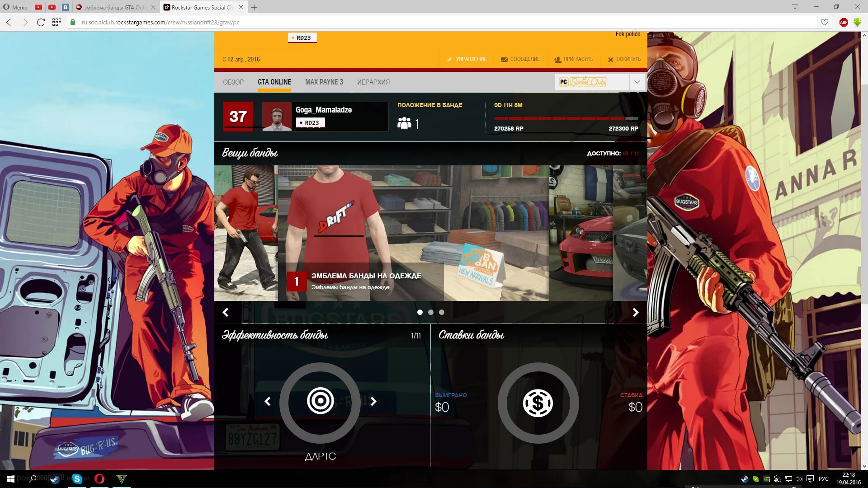Select left carousel preview image
This screenshot has width=868, height=488.
(246, 233)
